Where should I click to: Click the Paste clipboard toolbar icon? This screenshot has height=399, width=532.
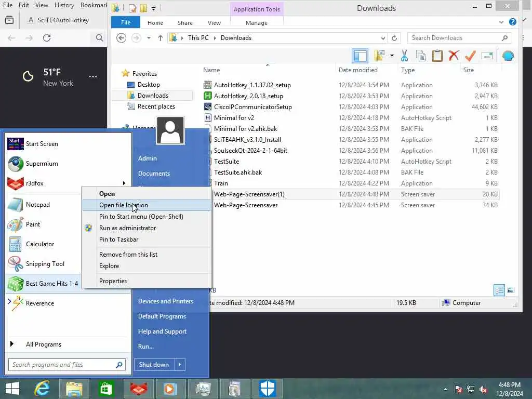(x=437, y=56)
